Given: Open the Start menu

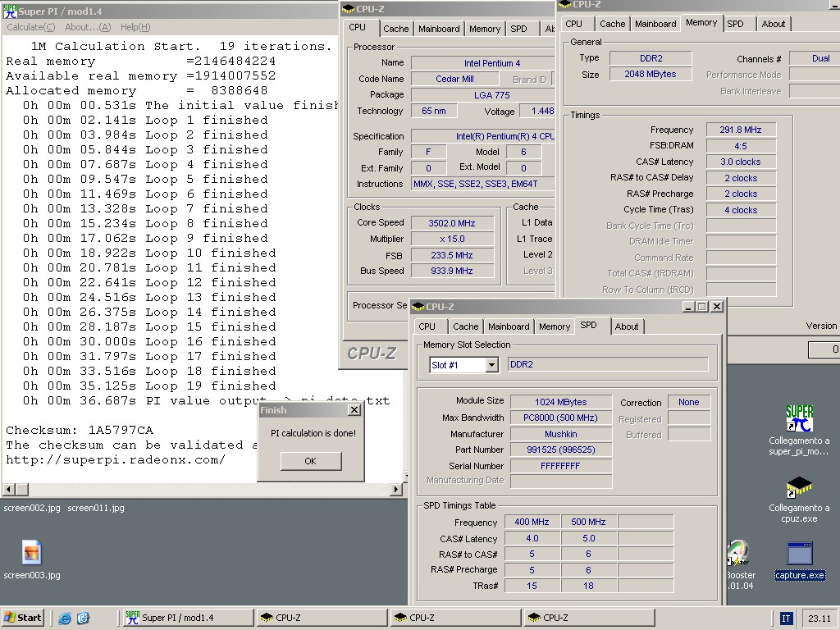Looking at the screenshot, I should (22, 618).
